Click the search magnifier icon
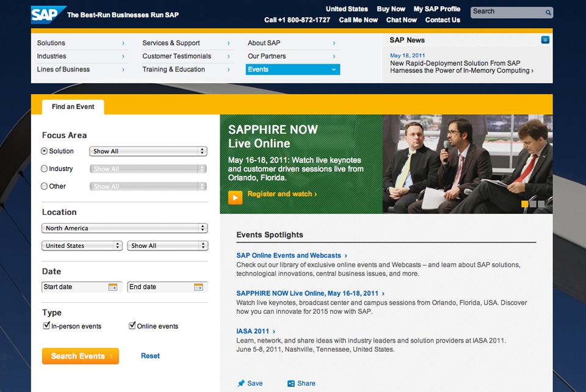 (548, 12)
